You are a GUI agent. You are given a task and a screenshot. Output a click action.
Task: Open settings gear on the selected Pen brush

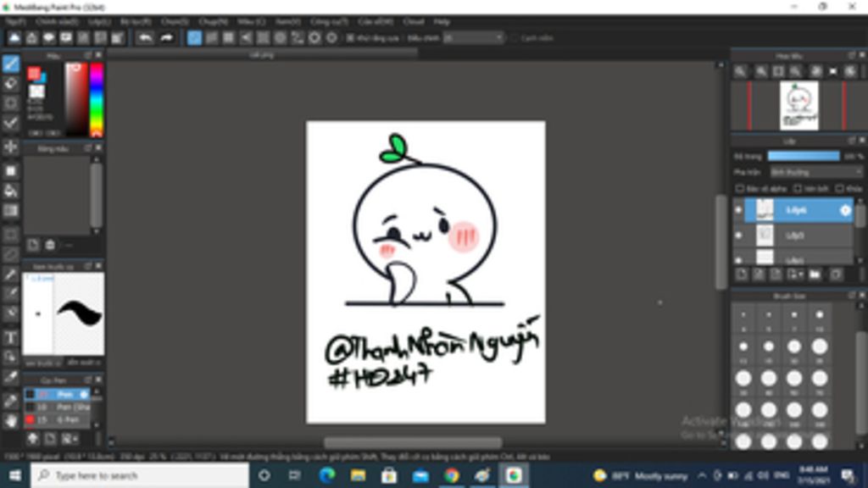pos(84,394)
